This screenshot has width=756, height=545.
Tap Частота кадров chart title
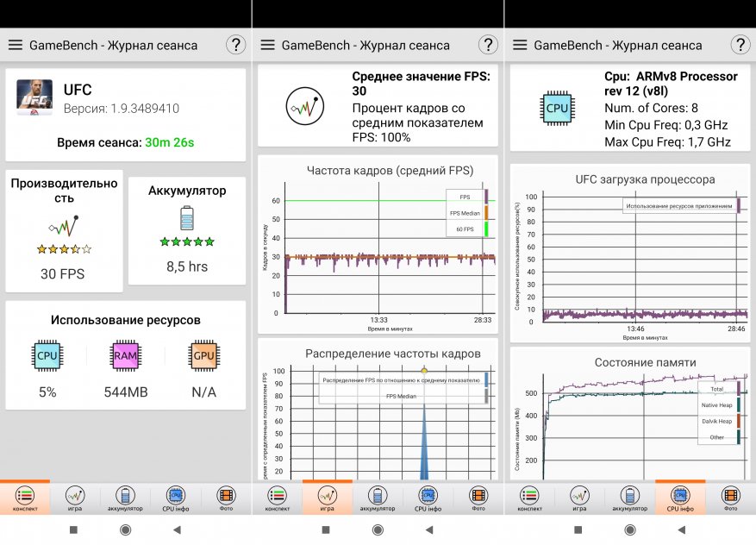point(390,170)
